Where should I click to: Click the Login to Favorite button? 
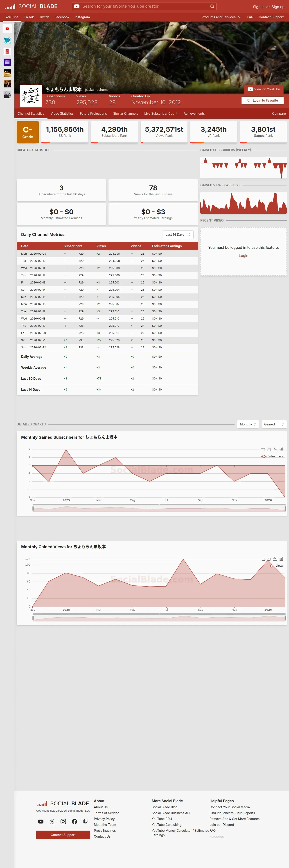262,101
